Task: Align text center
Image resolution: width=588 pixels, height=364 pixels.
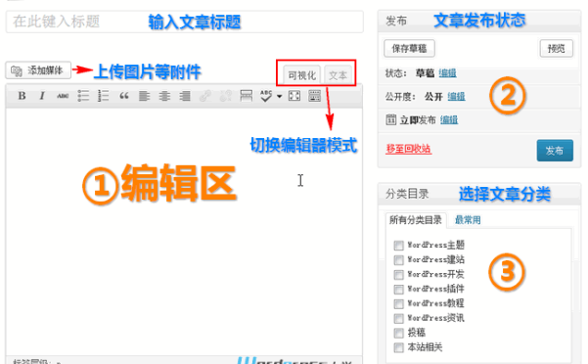Action: (x=164, y=96)
